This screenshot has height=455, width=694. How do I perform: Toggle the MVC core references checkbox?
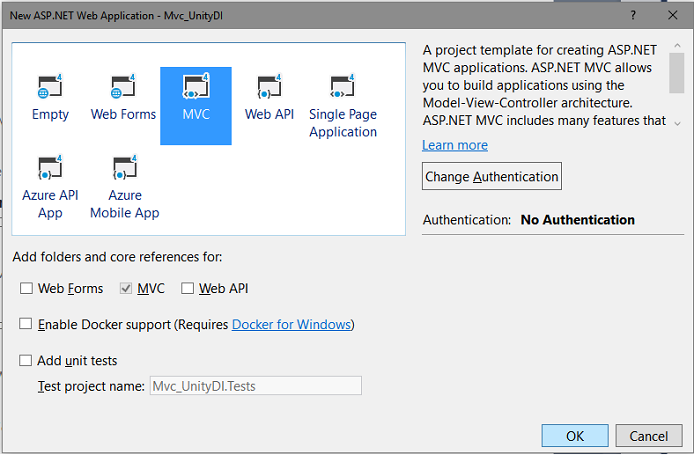[126, 288]
